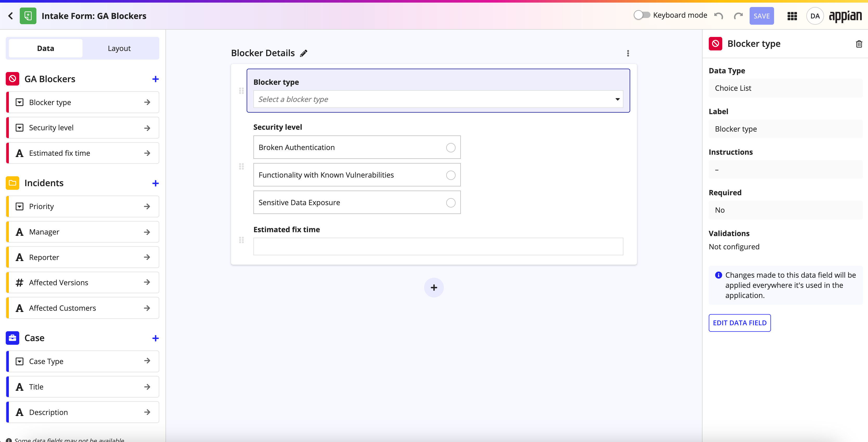The image size is (868, 442).
Task: Save the intake form
Action: tap(761, 16)
